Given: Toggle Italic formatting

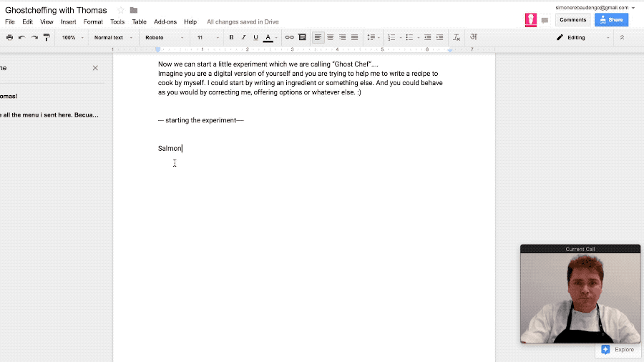Looking at the screenshot, I should click(x=243, y=37).
